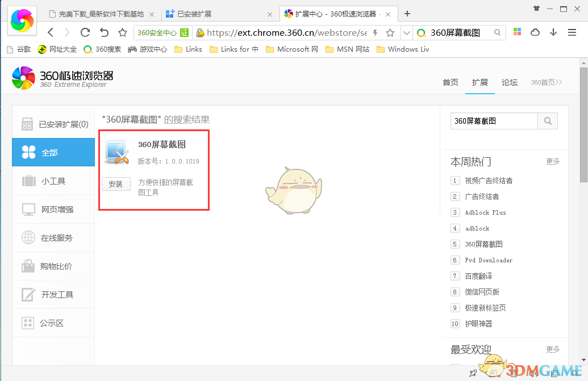588x381 pixels.
Task: Open the 网址大全 bookmark
Action: coord(57,49)
